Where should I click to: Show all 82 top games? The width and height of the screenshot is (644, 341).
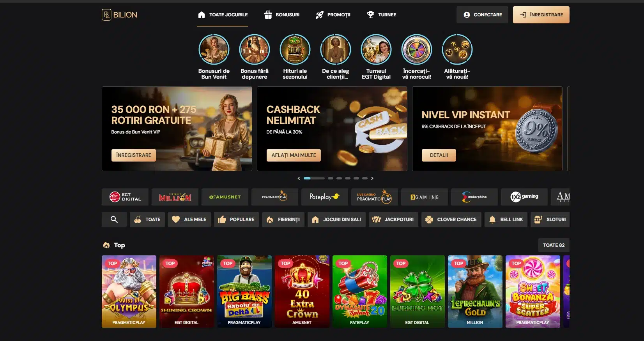[x=554, y=245]
